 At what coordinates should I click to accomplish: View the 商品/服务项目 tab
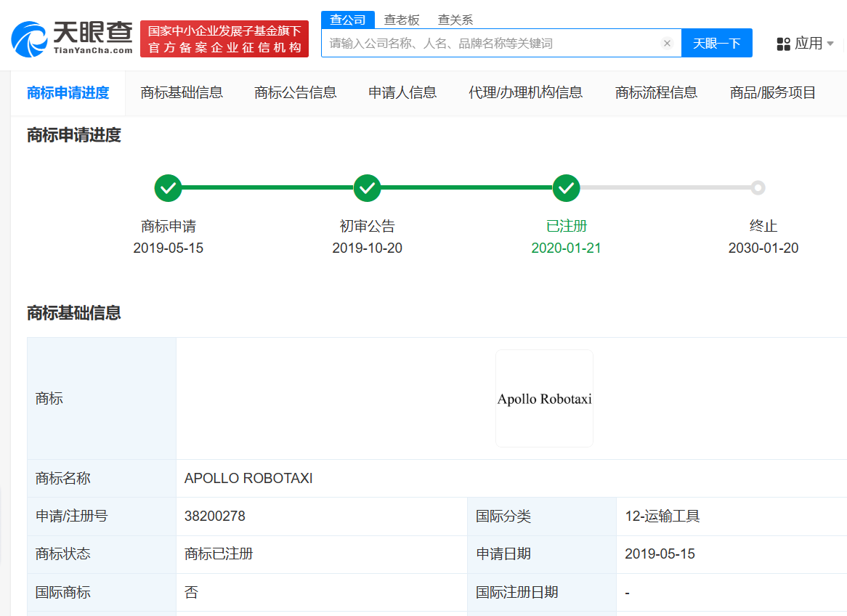[x=772, y=93]
